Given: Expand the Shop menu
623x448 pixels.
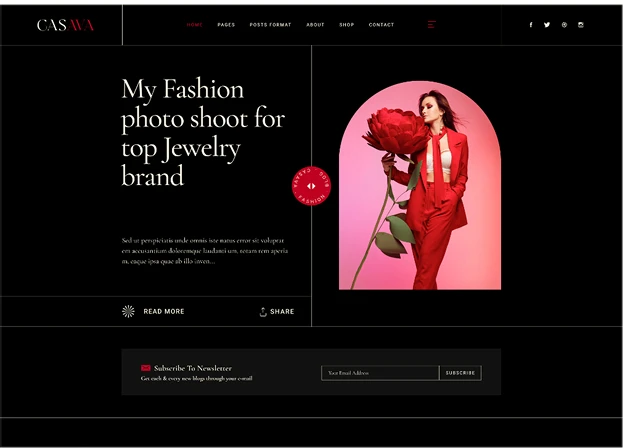Looking at the screenshot, I should click(346, 25).
